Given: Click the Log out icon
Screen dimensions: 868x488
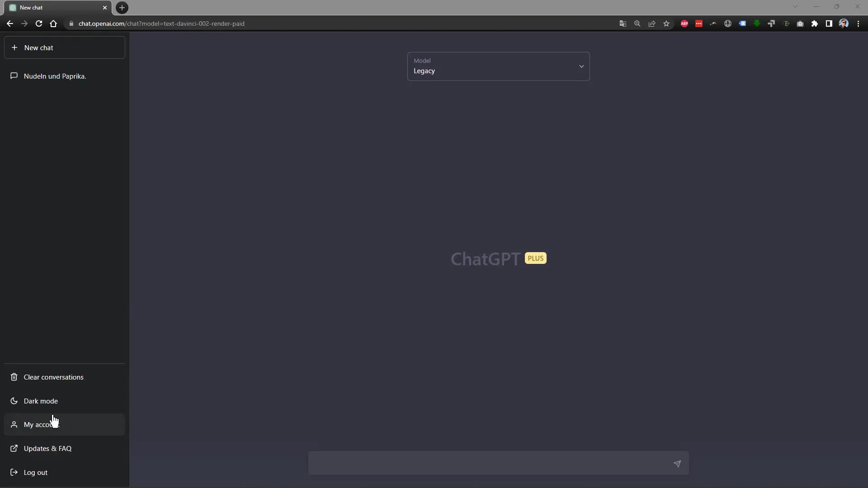Looking at the screenshot, I should pos(14,473).
